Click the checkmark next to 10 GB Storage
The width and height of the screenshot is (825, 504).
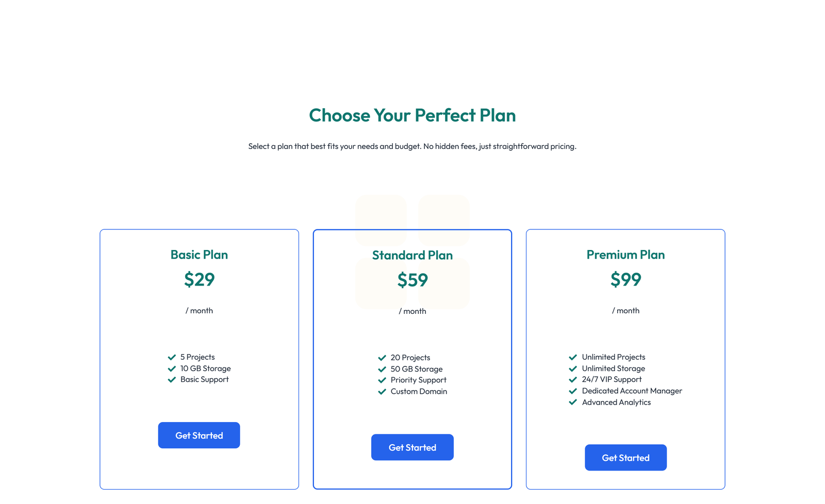pyautogui.click(x=172, y=368)
